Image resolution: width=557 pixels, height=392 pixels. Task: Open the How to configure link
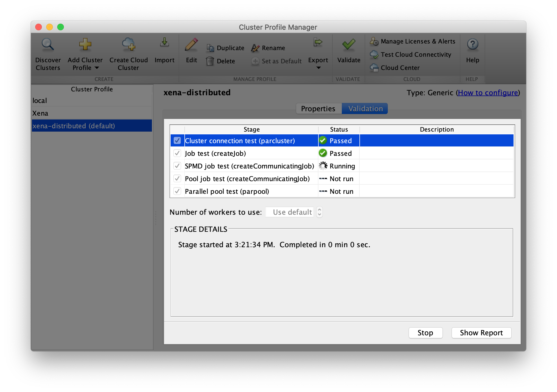coord(488,93)
